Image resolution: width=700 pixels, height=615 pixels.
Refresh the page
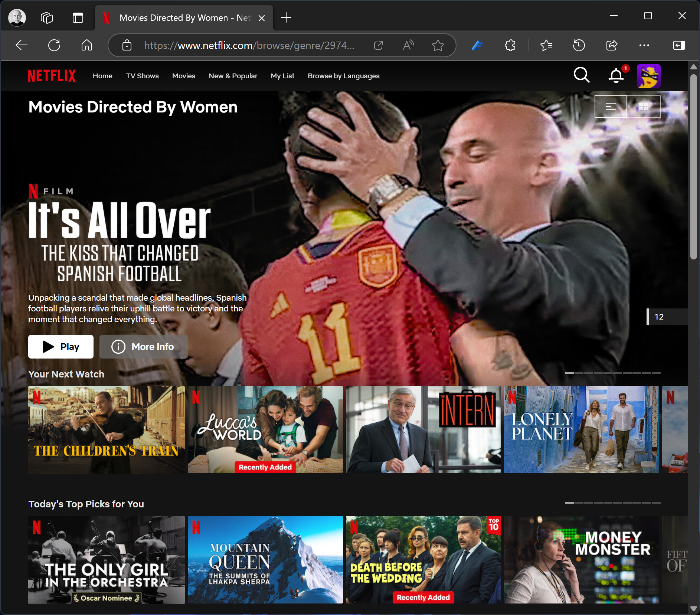click(x=54, y=45)
